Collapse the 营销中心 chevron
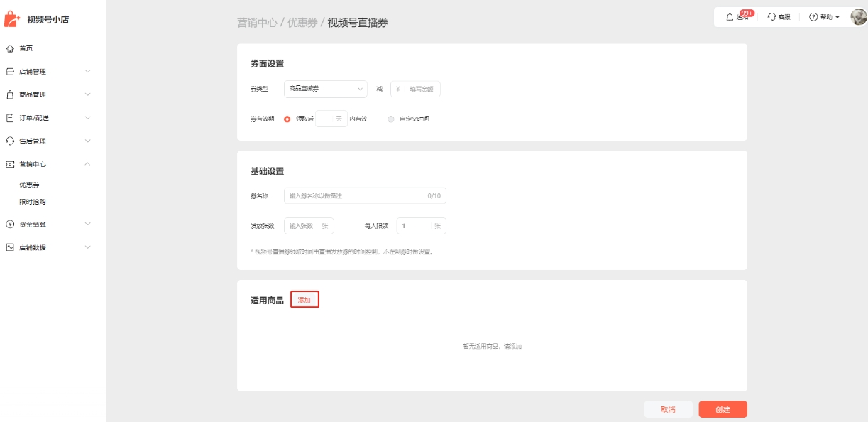868x422 pixels. [x=87, y=164]
